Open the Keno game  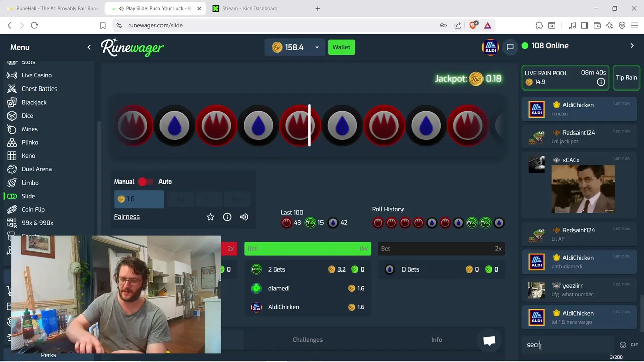[28, 156]
